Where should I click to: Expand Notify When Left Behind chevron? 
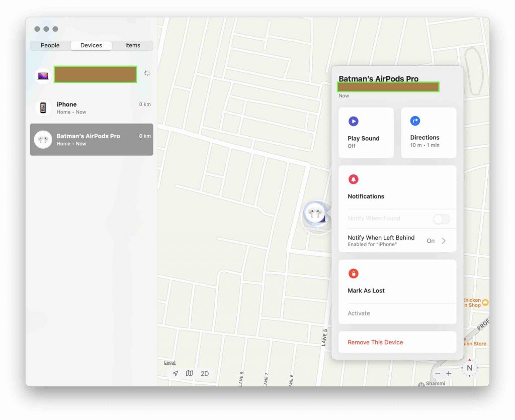click(444, 241)
